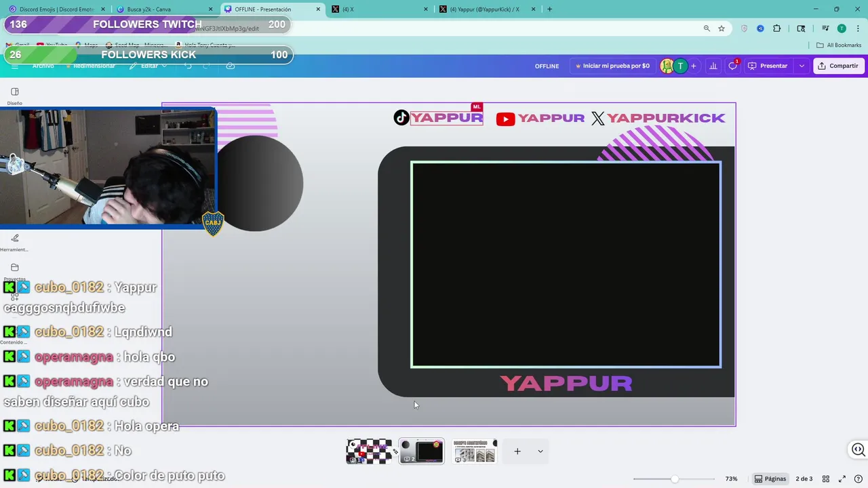868x488 pixels.
Task: Select page 1 checkered thumbnail
Action: pyautogui.click(x=369, y=451)
